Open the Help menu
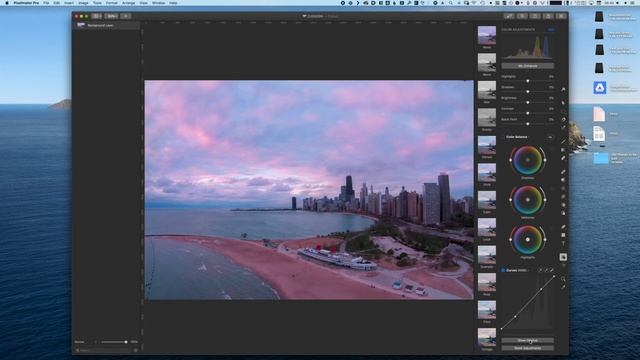 [173, 3]
